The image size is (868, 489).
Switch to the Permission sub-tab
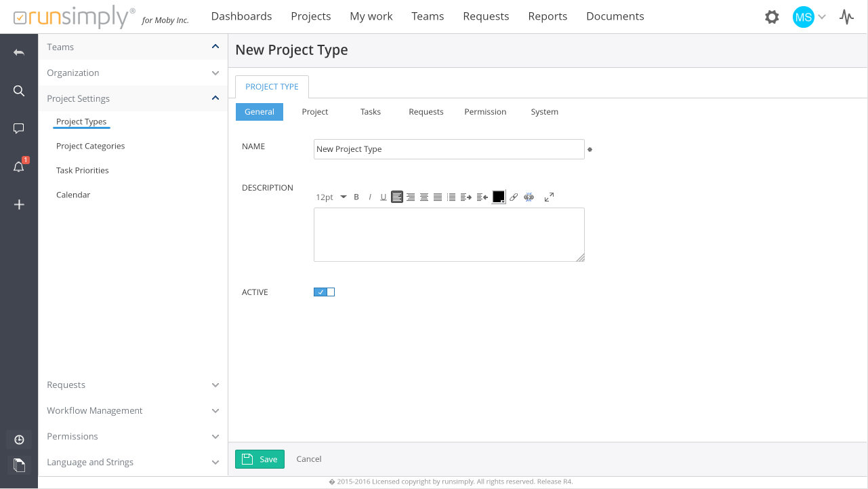tap(485, 112)
